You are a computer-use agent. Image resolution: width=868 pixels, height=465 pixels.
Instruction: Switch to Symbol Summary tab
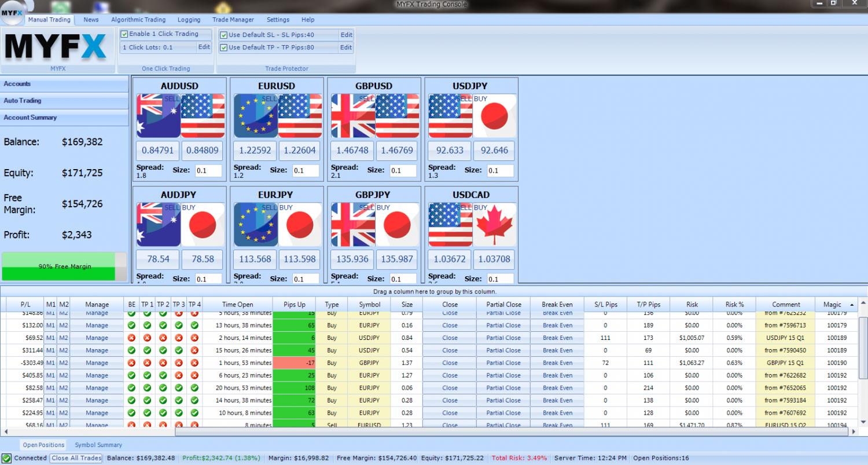click(x=98, y=445)
